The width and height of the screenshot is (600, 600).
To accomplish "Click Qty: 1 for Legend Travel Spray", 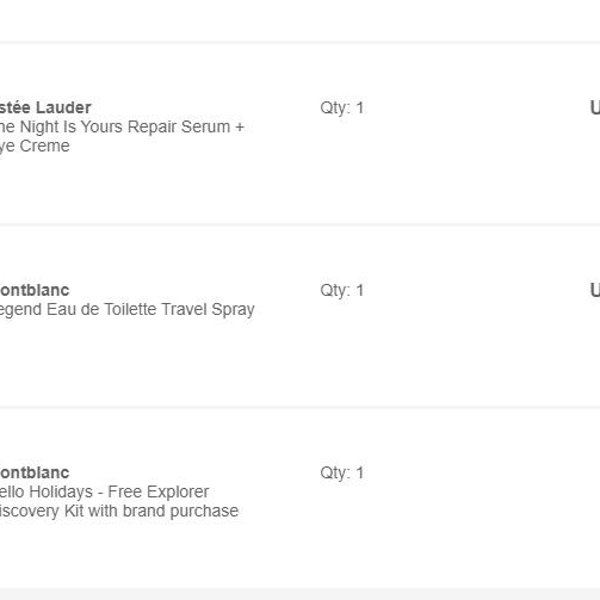I will coord(342,290).
